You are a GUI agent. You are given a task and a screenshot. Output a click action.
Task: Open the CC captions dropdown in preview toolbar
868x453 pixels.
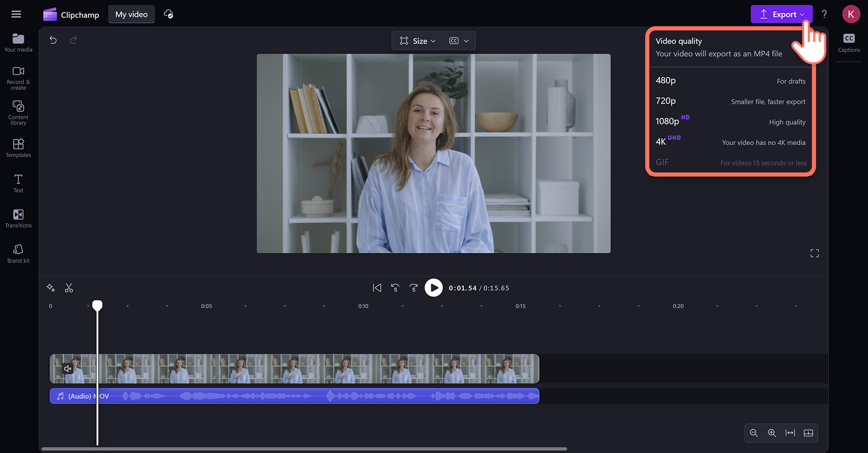[459, 41]
